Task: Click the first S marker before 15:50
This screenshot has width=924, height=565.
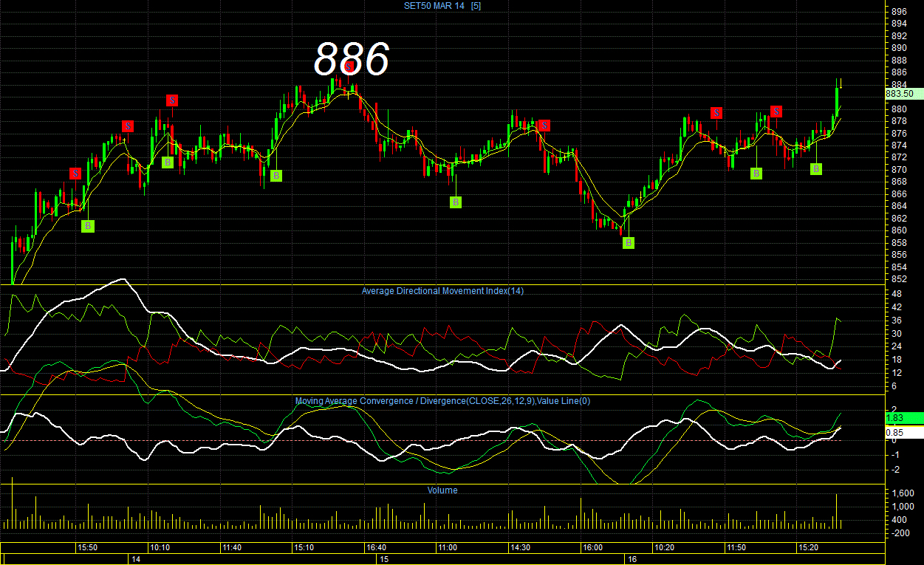Action: tap(75, 174)
